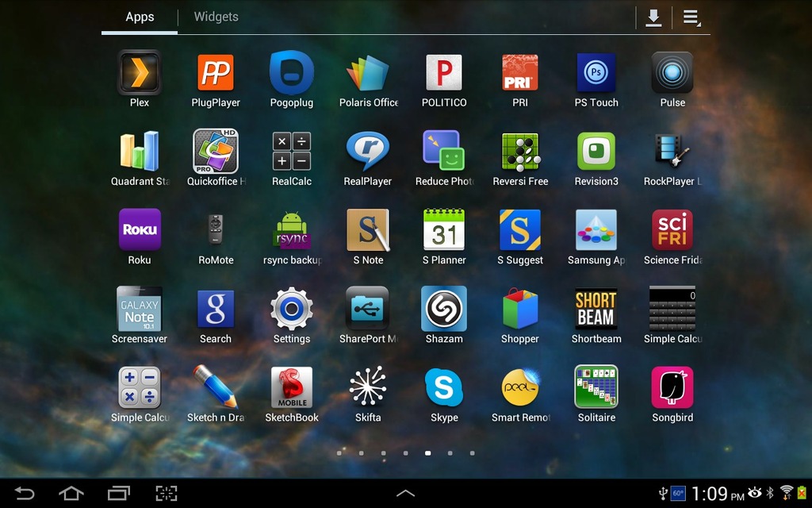The width and height of the screenshot is (812, 508).
Task: Launch PlugPlayer
Action: click(x=216, y=72)
